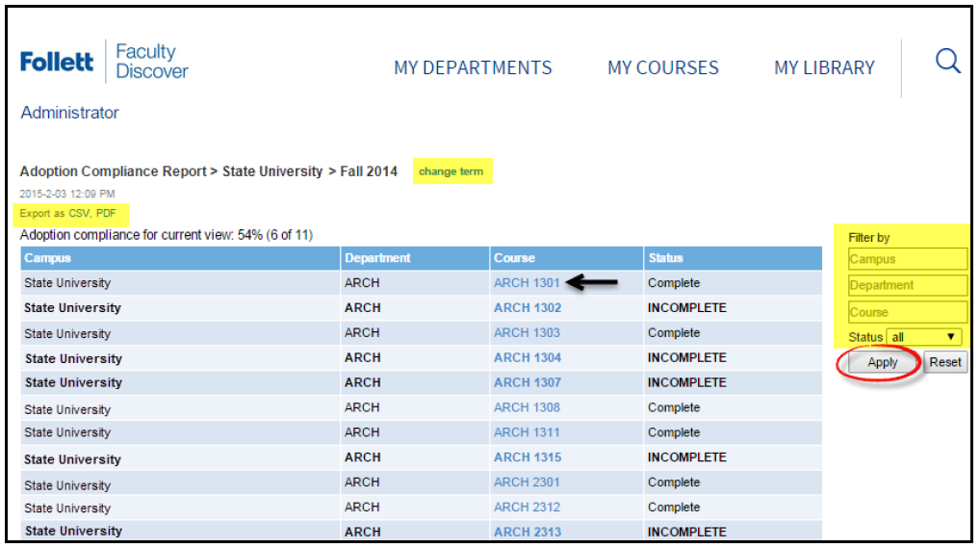
Task: Go to My Departments menu
Action: pos(473,67)
